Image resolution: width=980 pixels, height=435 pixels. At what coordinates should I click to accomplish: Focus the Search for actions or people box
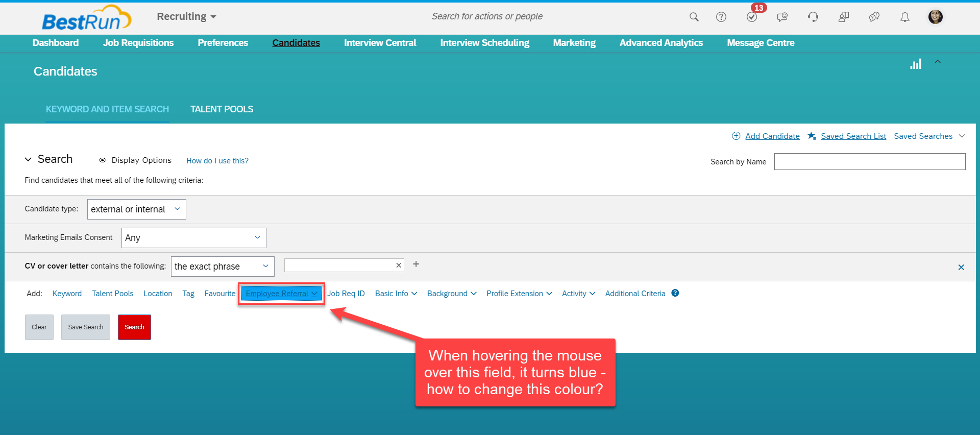487,16
